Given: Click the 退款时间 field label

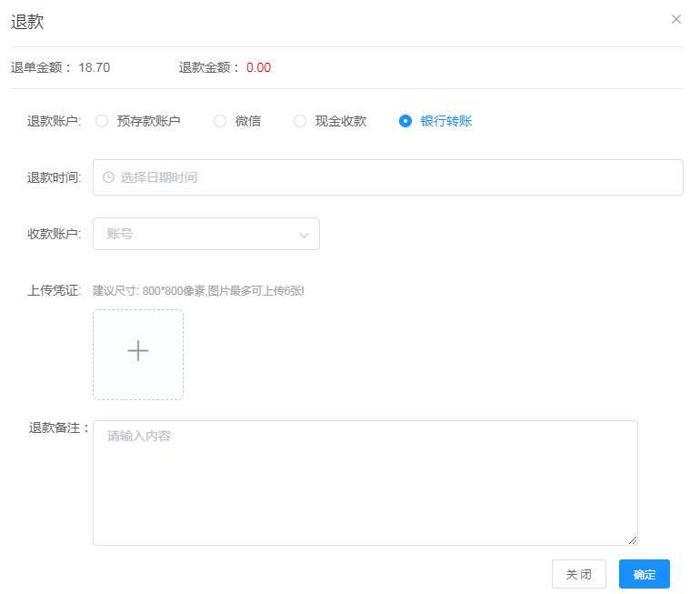Looking at the screenshot, I should (x=54, y=177).
